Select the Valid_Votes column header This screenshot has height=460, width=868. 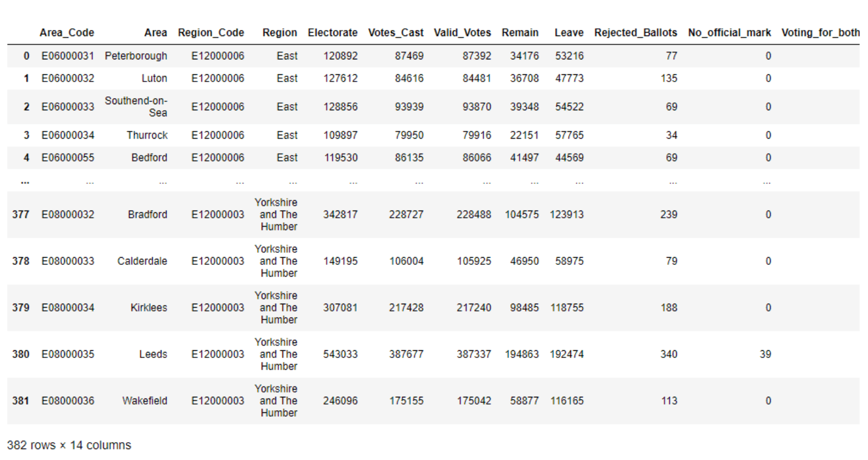(463, 33)
